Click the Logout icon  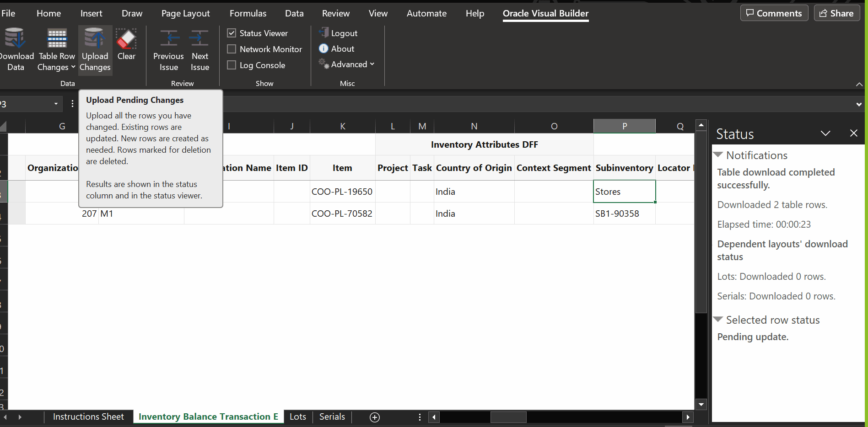[x=324, y=32]
